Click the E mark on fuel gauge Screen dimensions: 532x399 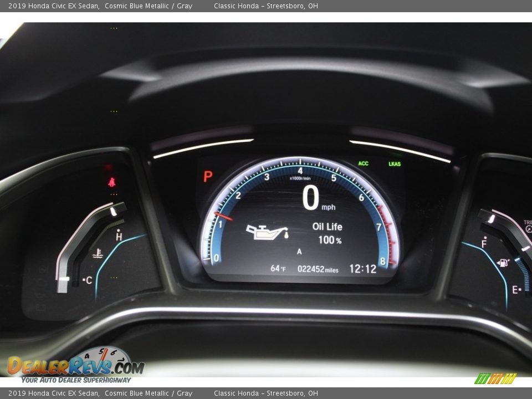515,290
